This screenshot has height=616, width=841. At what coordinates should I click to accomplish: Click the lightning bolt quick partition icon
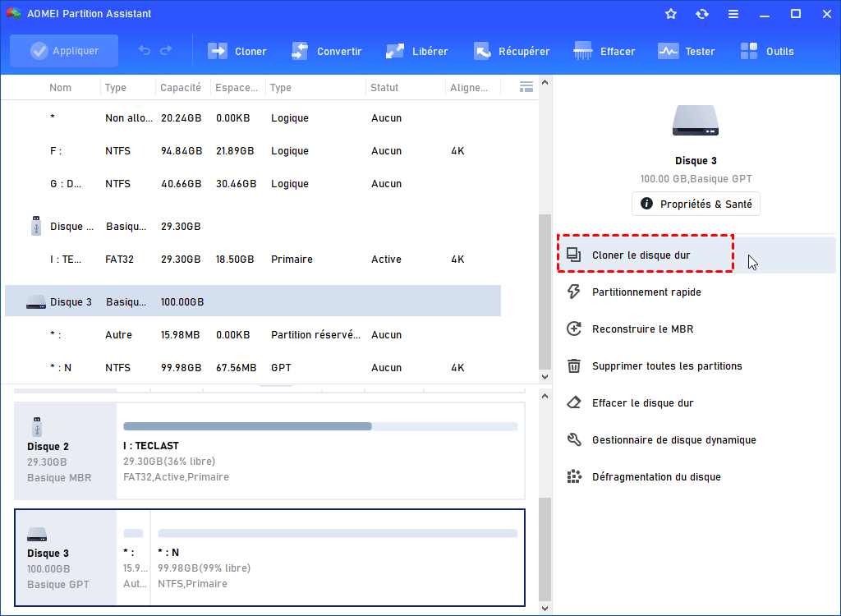click(x=574, y=292)
